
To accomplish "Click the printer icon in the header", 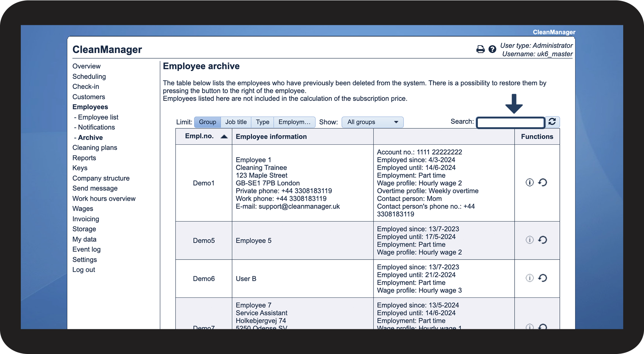I will pos(480,49).
